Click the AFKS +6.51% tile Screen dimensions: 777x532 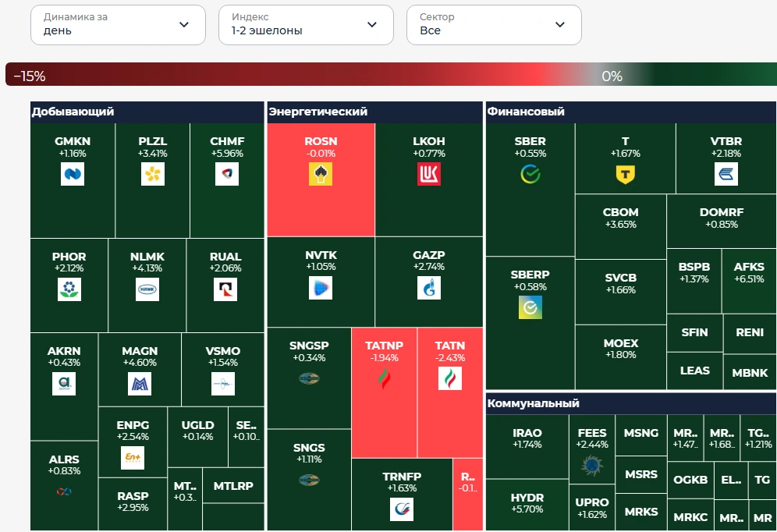coord(749,281)
